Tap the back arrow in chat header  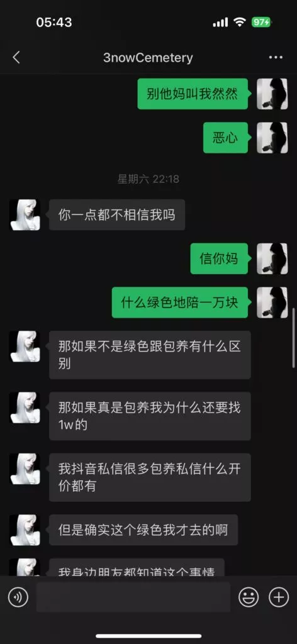tap(16, 58)
